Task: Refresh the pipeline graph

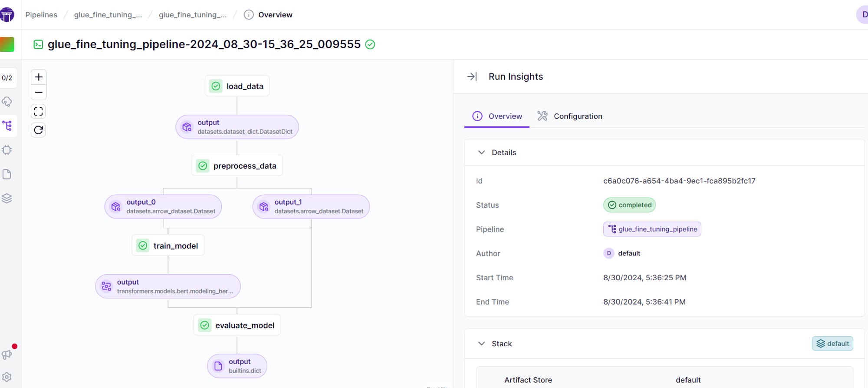Action: click(x=39, y=130)
